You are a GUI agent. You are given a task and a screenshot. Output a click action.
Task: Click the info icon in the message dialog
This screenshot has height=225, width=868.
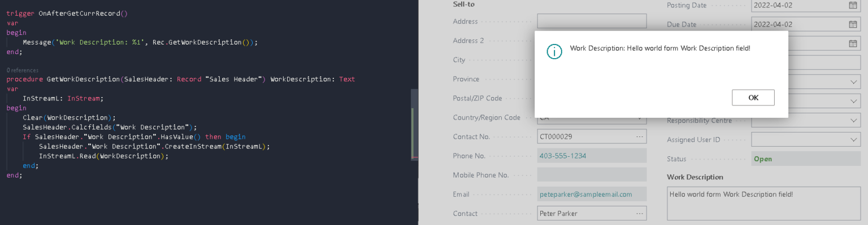coord(554,51)
